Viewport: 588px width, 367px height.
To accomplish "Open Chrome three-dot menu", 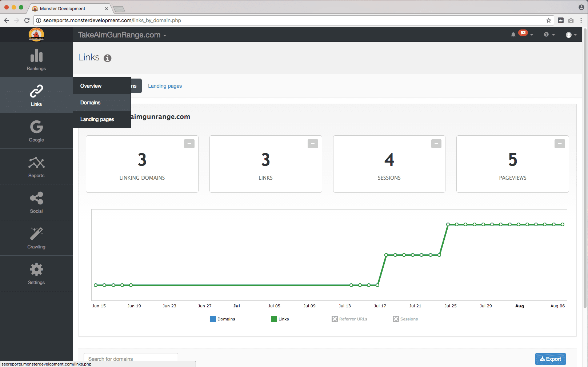I will [x=581, y=20].
